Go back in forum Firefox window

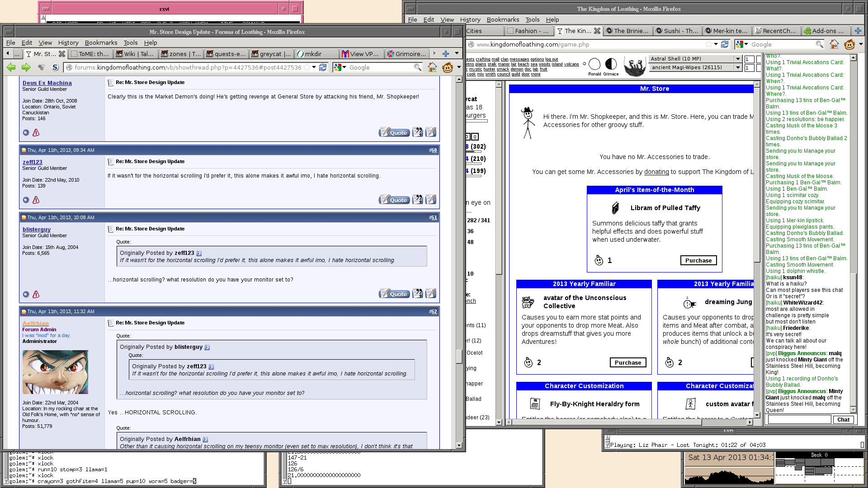click(11, 67)
